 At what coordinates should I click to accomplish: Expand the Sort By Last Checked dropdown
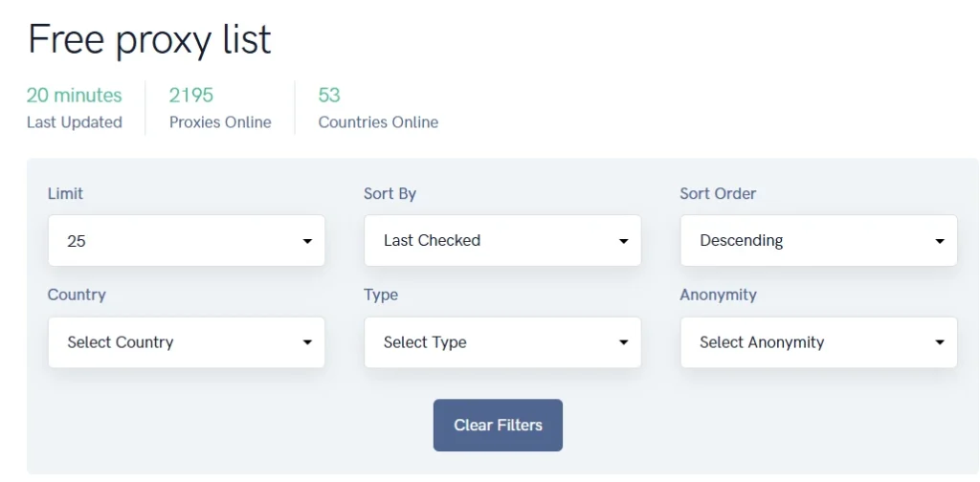pyautogui.click(x=502, y=241)
